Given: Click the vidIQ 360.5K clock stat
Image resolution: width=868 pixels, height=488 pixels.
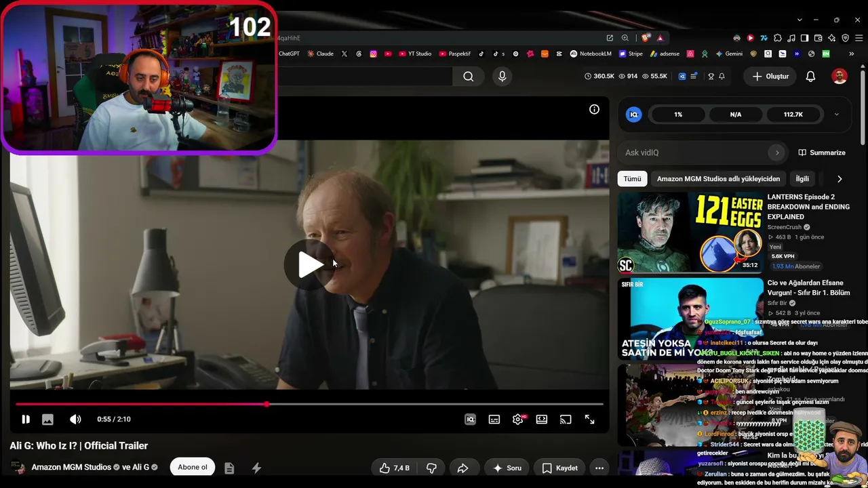Looking at the screenshot, I should tap(599, 77).
